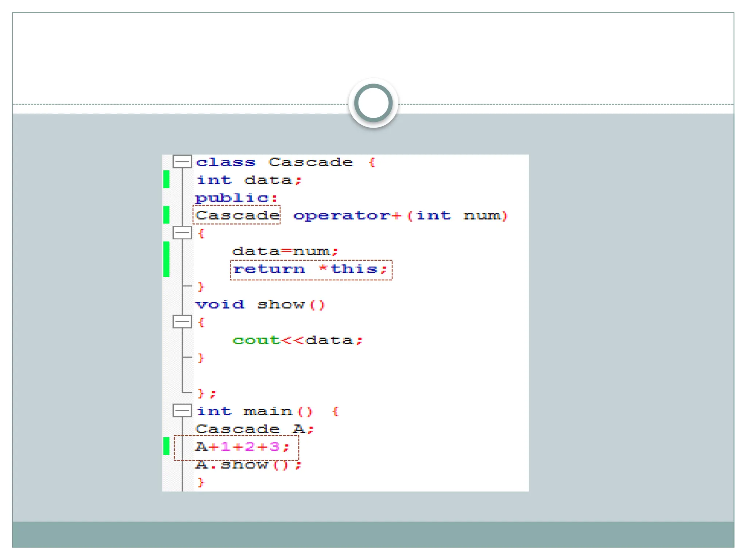
Task: Collapse the operator+ function body fold
Action: point(182,233)
